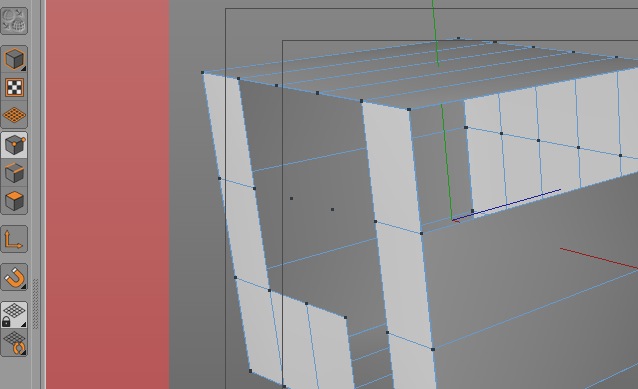This screenshot has height=389, width=638.
Task: Activate the Texture mode checkerboard icon
Action: 14,87
